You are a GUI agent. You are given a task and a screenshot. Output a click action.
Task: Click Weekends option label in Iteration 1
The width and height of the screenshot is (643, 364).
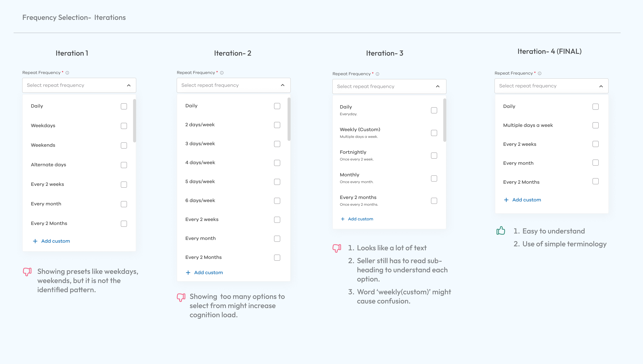coord(43,145)
